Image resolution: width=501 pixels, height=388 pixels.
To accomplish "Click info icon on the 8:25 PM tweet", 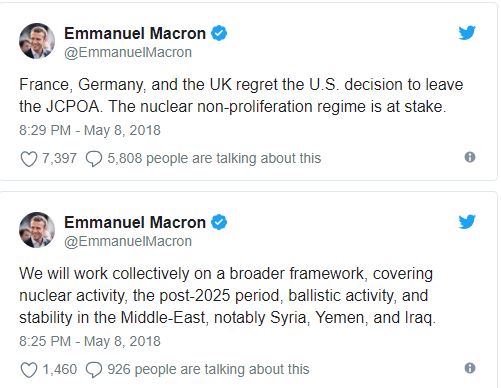I will [x=470, y=368].
